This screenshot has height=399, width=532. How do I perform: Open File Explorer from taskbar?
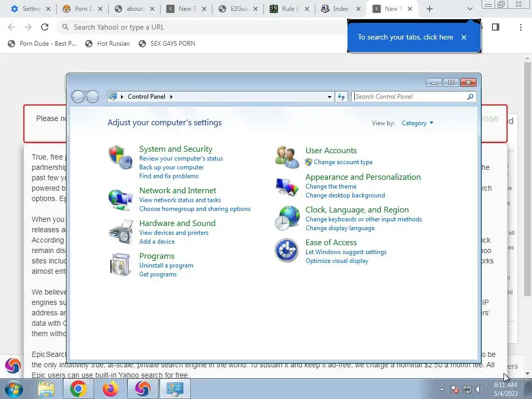pyautogui.click(x=46, y=389)
